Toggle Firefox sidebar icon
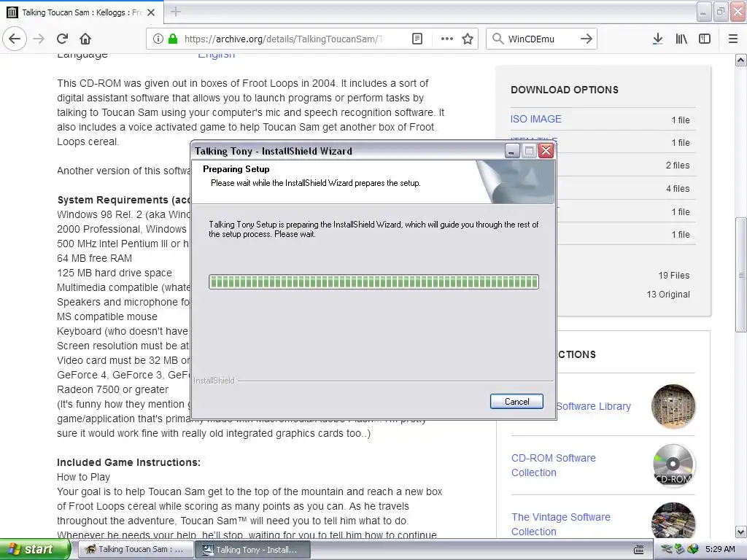The image size is (747, 560). (x=705, y=39)
